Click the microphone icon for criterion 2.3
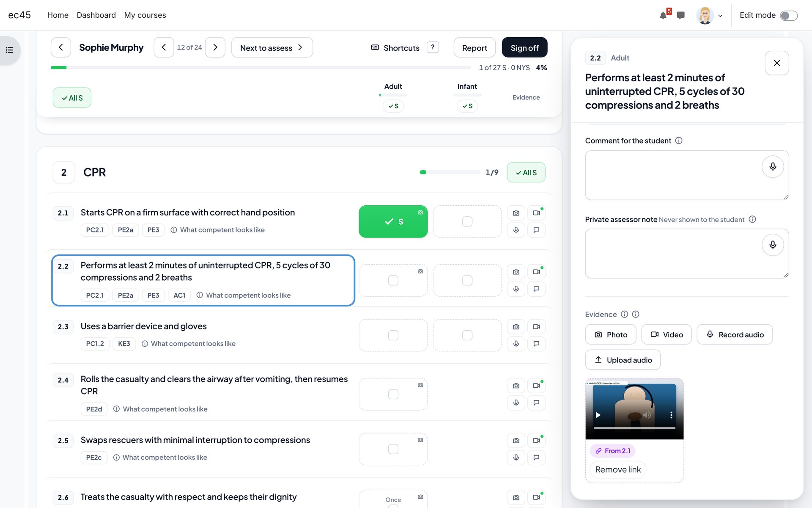812x508 pixels. click(516, 344)
